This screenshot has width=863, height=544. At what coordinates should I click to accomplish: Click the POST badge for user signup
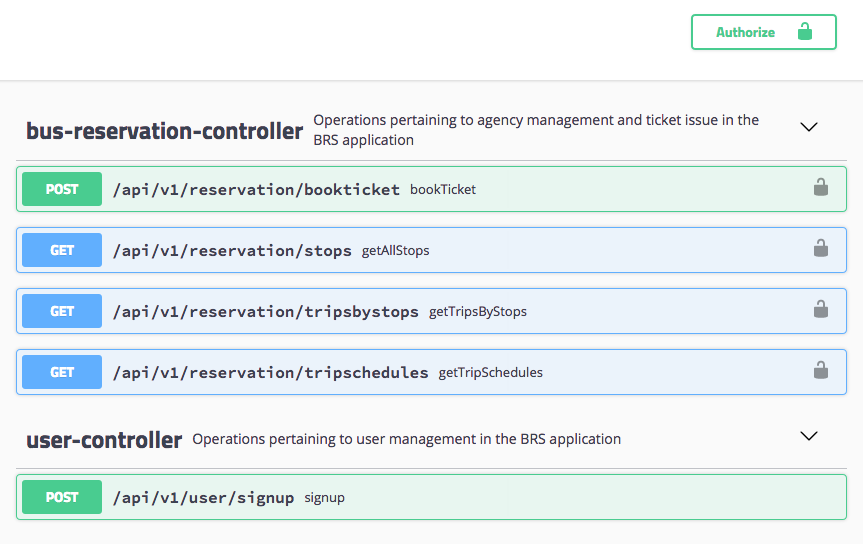(62, 497)
